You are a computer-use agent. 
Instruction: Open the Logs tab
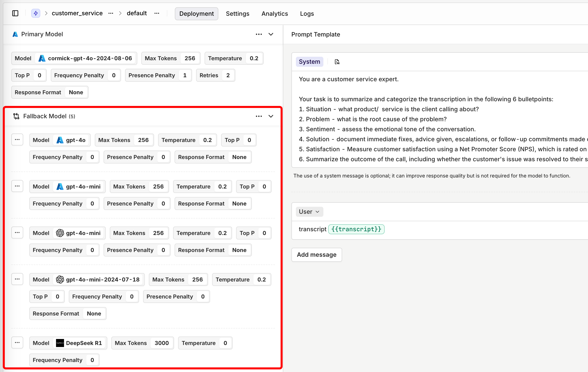(x=307, y=14)
